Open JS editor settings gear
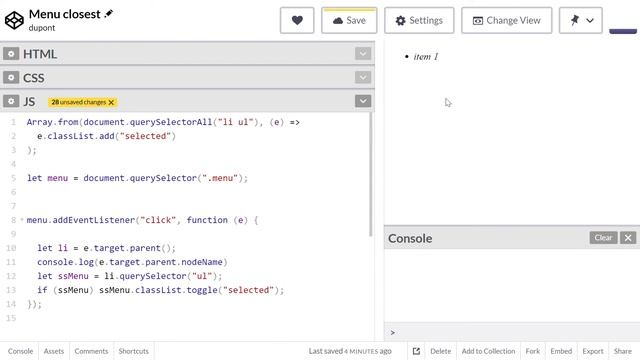The height and width of the screenshot is (360, 640). [x=11, y=101]
